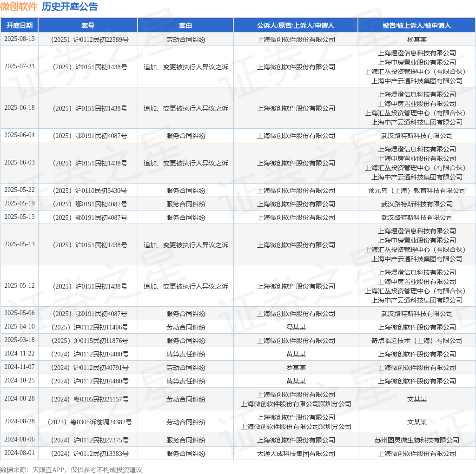Click defendant 苏州图灵微生物科技有限公司
The image size is (476, 474).
[417, 440]
